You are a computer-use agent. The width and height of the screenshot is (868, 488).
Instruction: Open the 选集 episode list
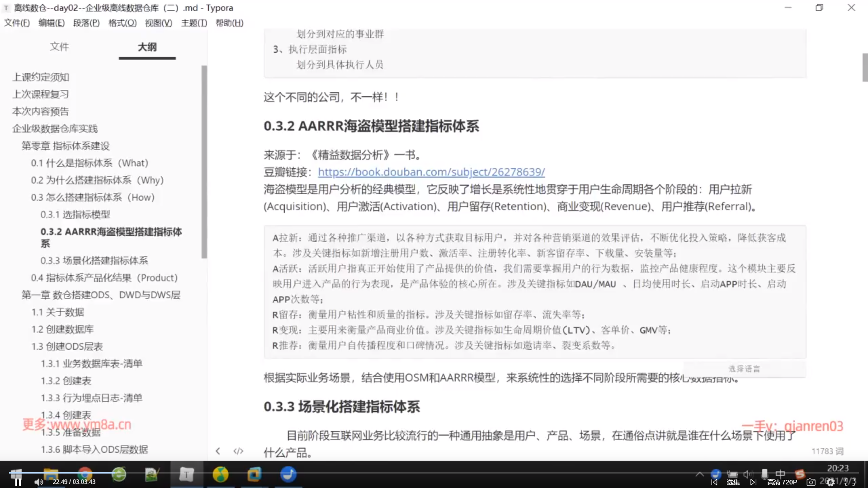[733, 482]
